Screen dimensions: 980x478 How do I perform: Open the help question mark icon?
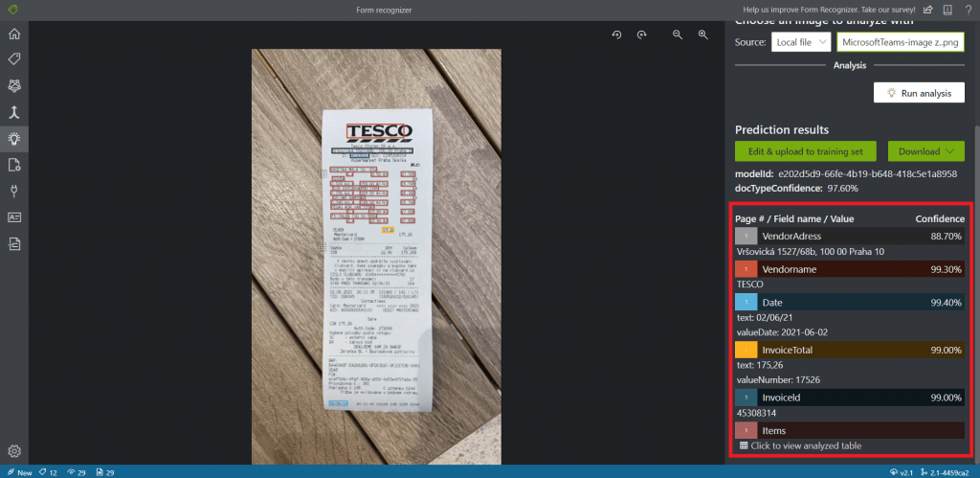point(967,10)
